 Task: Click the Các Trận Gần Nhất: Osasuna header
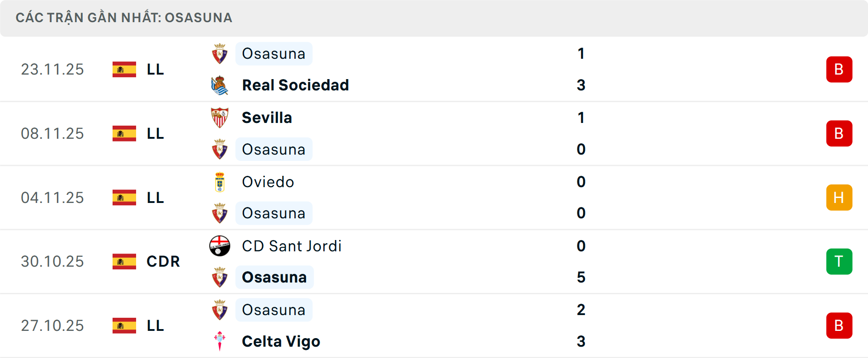tap(124, 18)
